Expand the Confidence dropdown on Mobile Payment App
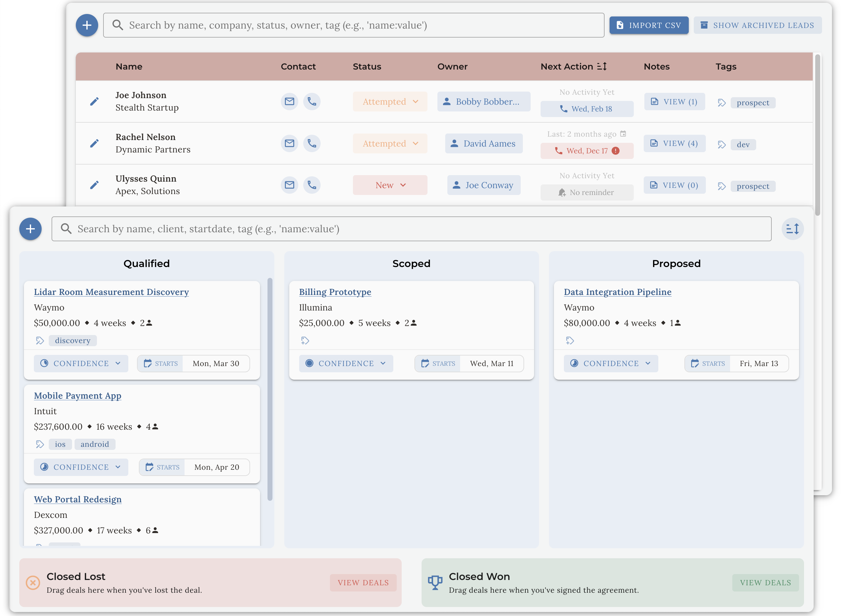The image size is (841, 616). tap(80, 467)
